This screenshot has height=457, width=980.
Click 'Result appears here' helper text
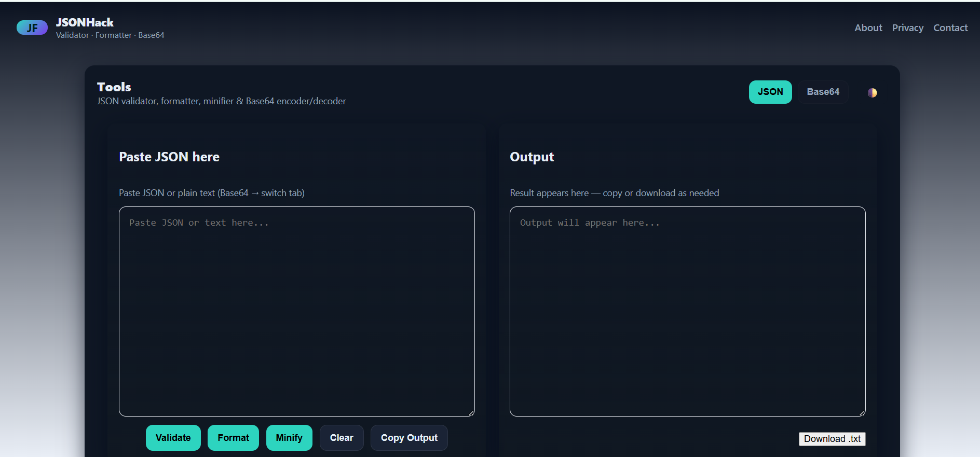(x=615, y=193)
